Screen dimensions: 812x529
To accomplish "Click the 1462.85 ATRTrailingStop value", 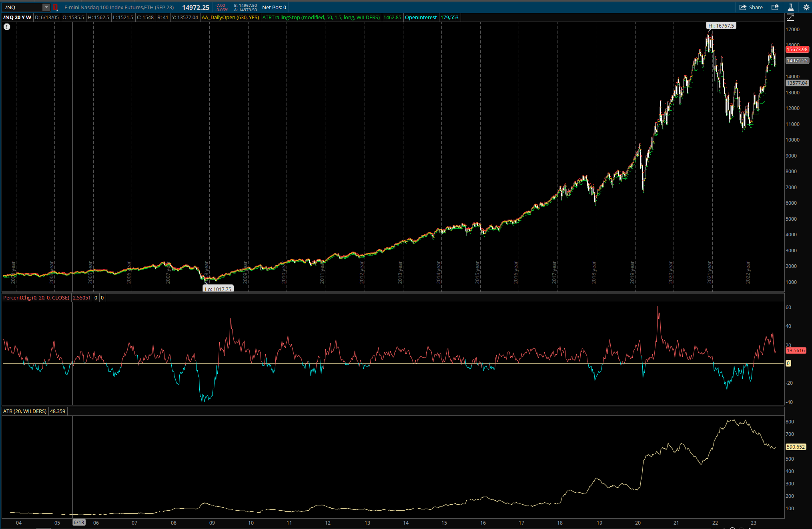I will click(x=392, y=17).
